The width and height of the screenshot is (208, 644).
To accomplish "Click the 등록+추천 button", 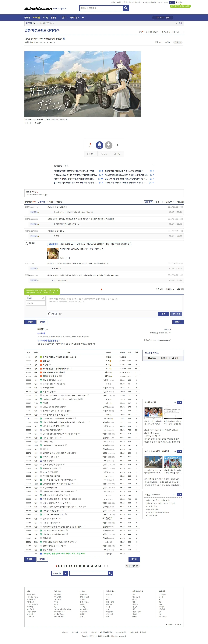I will (176, 314).
